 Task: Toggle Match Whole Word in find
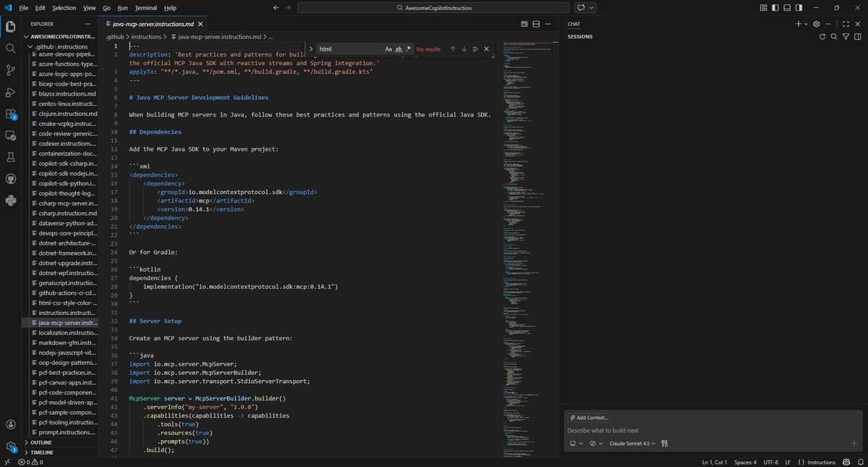click(399, 49)
